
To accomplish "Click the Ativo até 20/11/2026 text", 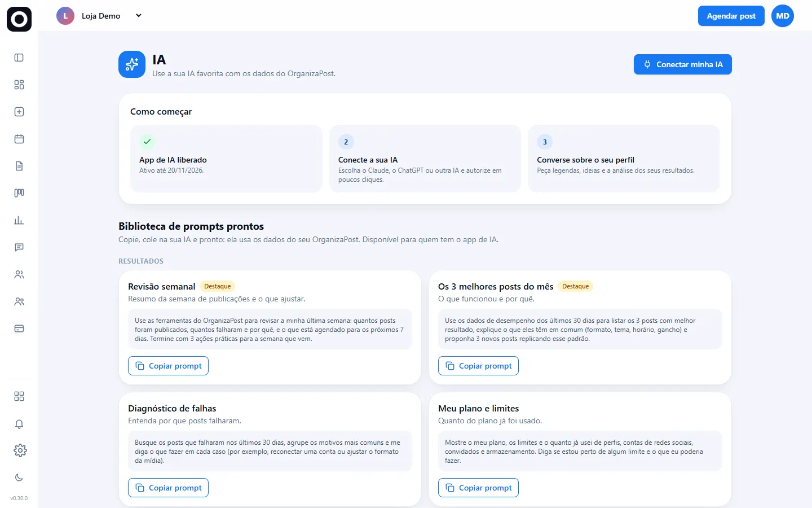I will 171,170.
